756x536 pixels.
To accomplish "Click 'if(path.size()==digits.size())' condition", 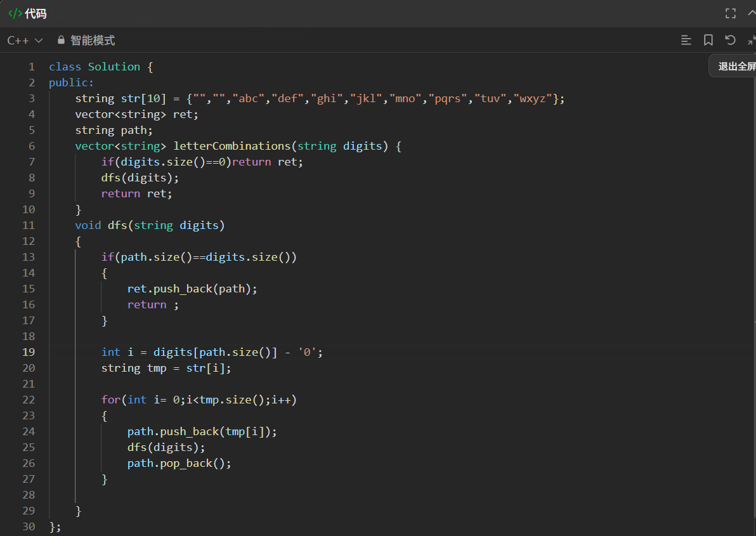I will [199, 257].
